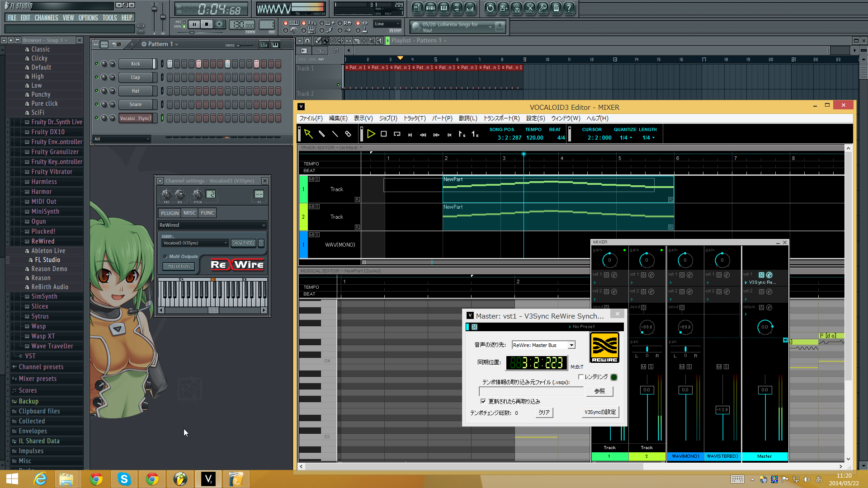Viewport: 868px width, 488px height.
Task: Solo VOCALOID track 2 with S button
Action: coord(317,207)
